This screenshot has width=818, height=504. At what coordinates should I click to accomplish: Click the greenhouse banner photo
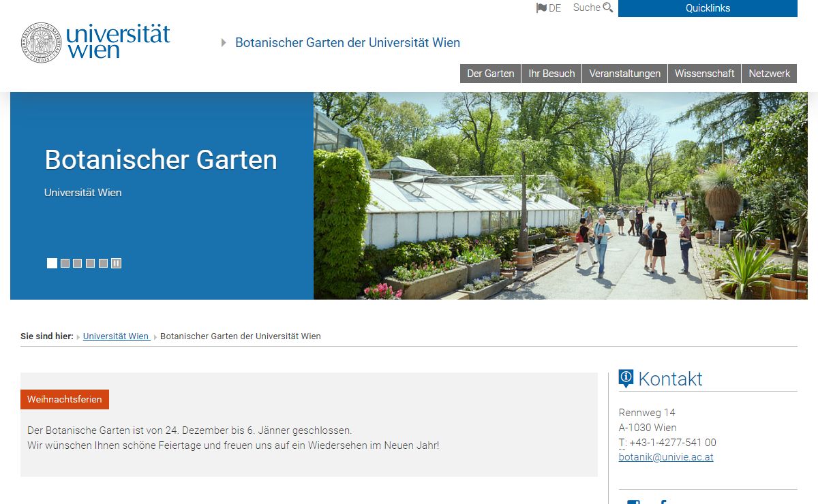559,196
